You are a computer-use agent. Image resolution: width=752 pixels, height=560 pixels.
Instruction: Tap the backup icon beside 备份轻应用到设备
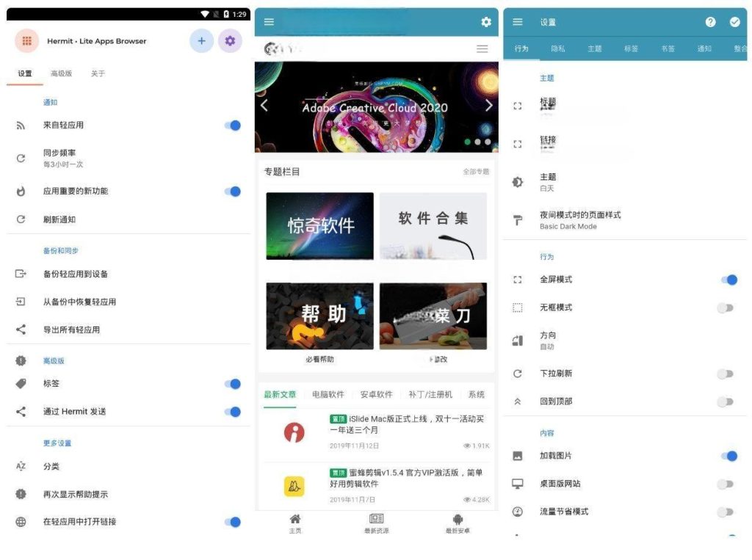(21, 274)
